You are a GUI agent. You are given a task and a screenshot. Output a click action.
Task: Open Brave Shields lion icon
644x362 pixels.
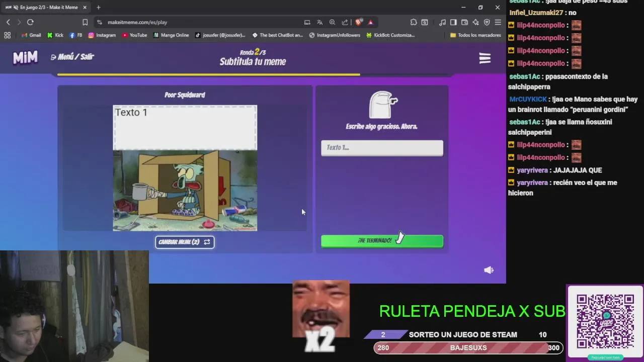(x=358, y=22)
